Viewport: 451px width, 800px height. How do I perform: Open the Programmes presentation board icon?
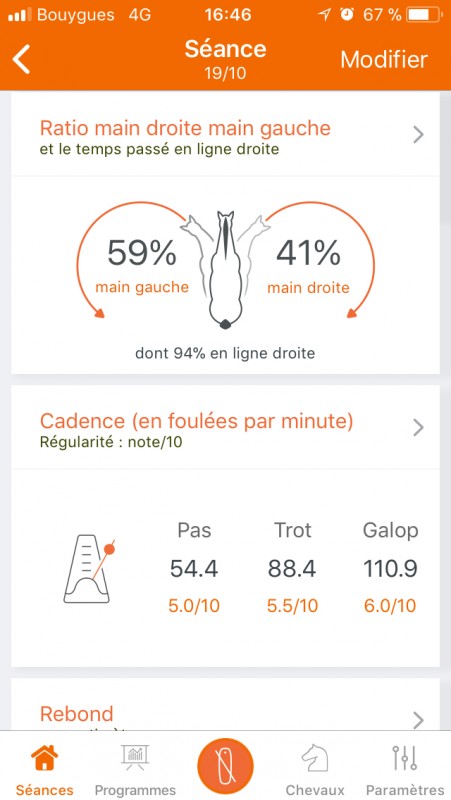135,758
